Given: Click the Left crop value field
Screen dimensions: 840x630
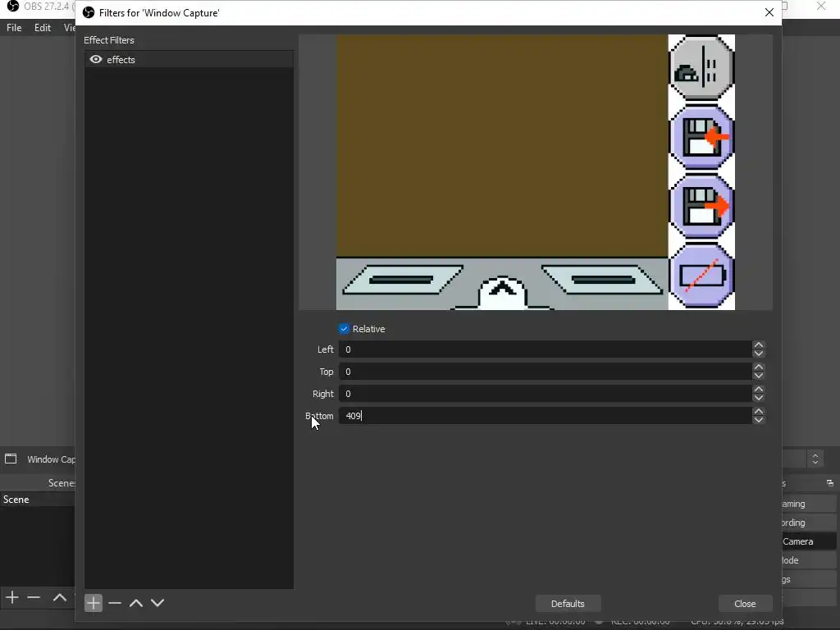Looking at the screenshot, I should tap(545, 349).
